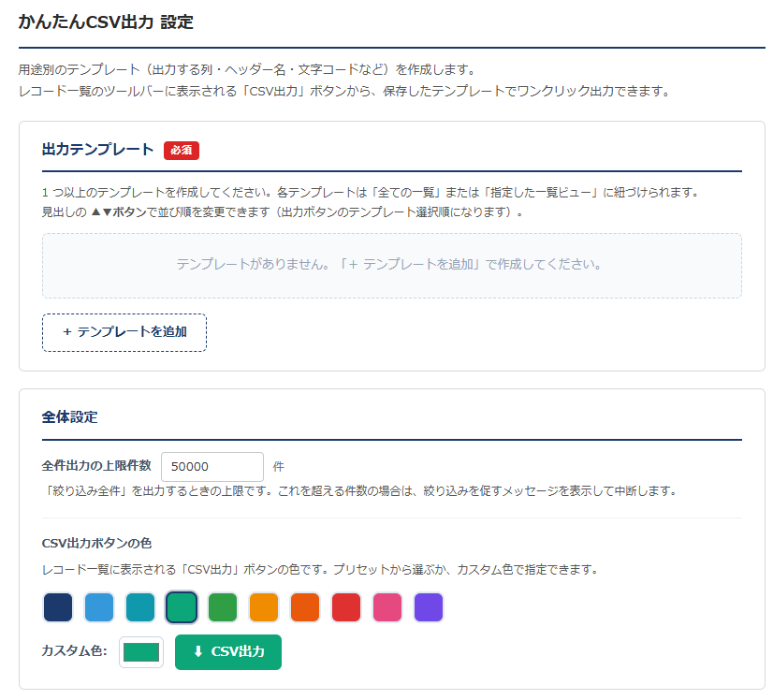Select the emerald green selected preset swatch

(x=182, y=606)
